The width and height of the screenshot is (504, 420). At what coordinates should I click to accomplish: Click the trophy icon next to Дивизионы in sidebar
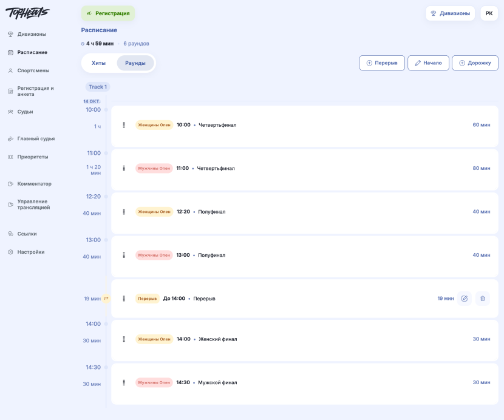click(10, 34)
